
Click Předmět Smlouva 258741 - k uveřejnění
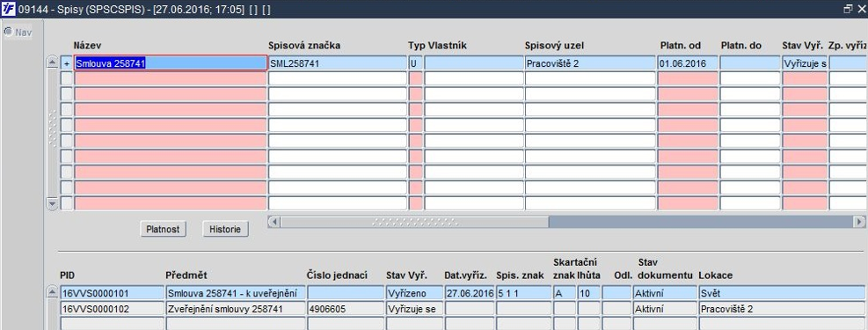[x=236, y=293]
